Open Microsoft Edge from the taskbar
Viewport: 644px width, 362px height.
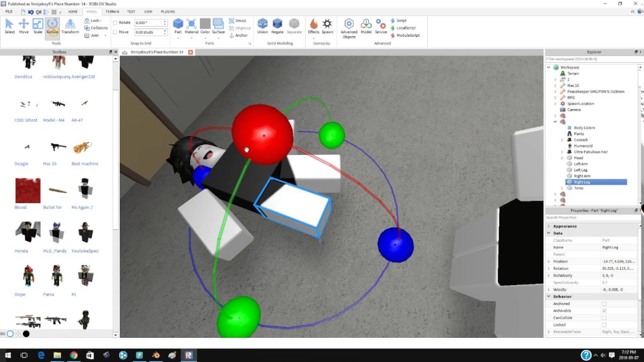click(41, 355)
